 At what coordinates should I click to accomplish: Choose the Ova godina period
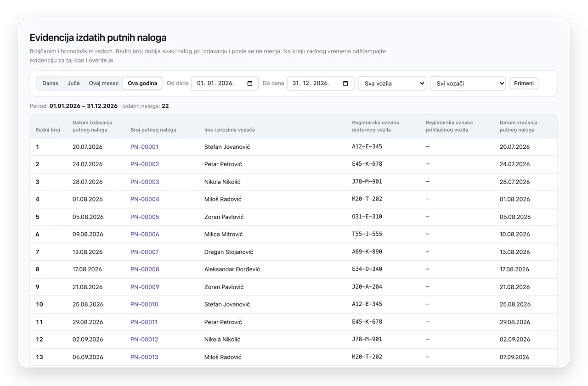tap(142, 84)
